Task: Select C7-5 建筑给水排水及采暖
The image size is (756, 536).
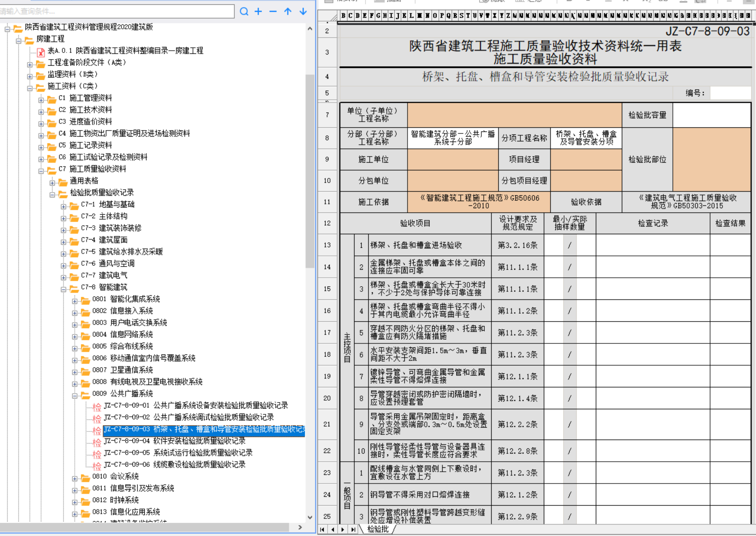Action: click(122, 252)
